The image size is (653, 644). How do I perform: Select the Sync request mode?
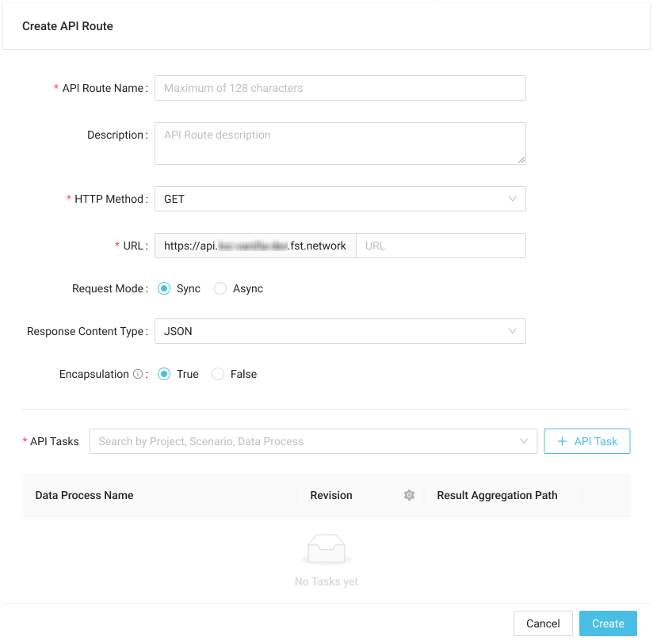coord(165,288)
